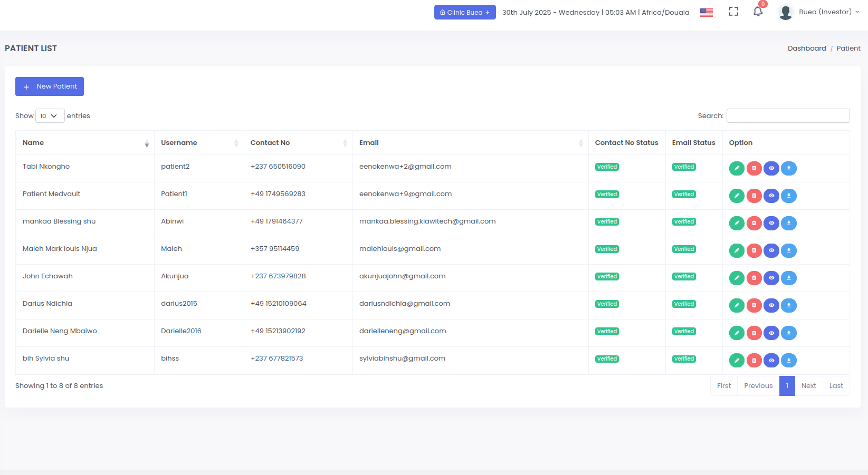Download record for Tabi Nkongho

[789, 168]
